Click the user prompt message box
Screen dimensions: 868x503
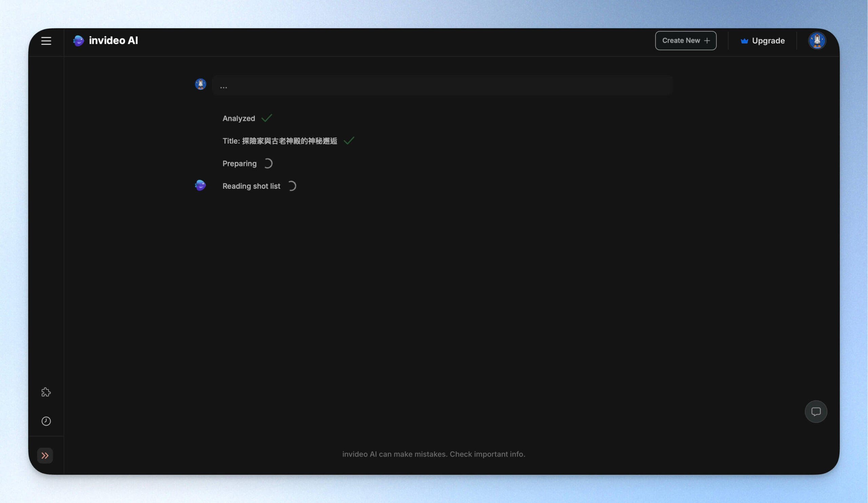tap(442, 86)
